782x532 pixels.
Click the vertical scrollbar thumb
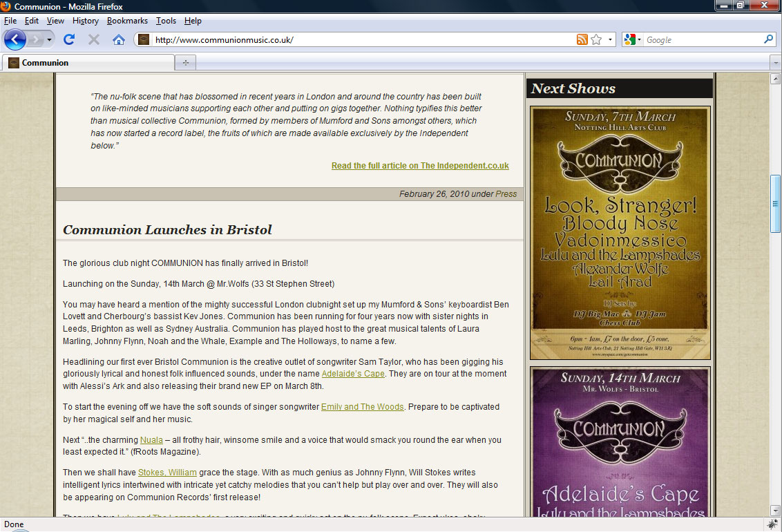pyautogui.click(x=775, y=203)
